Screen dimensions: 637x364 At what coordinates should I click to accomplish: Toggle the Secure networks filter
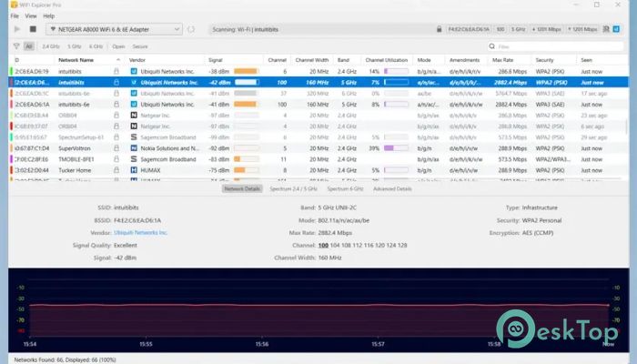tap(140, 46)
